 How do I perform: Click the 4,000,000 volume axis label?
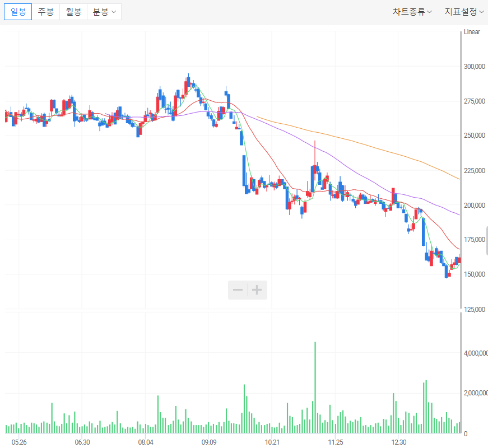[476, 353]
